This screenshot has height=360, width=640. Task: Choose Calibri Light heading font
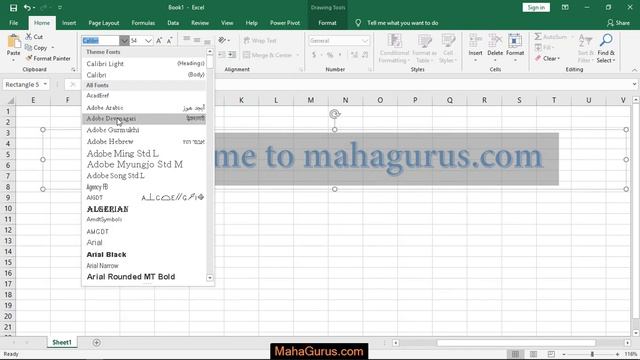pos(145,64)
